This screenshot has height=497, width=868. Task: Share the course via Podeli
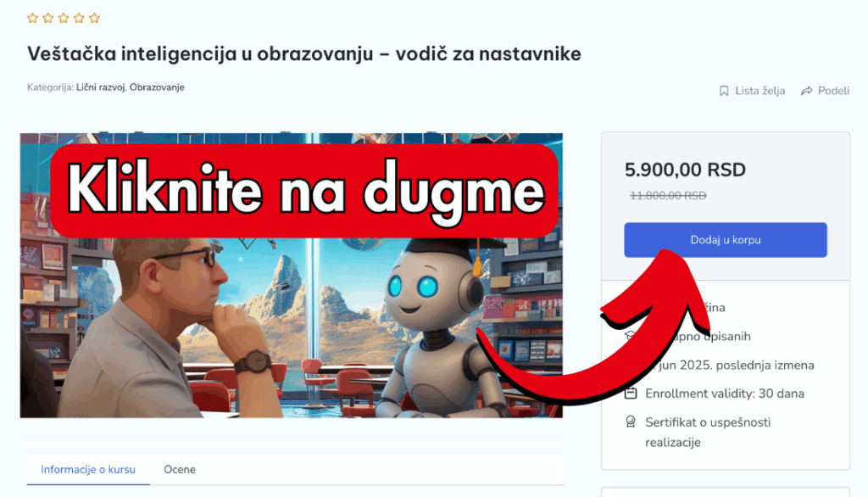click(833, 91)
